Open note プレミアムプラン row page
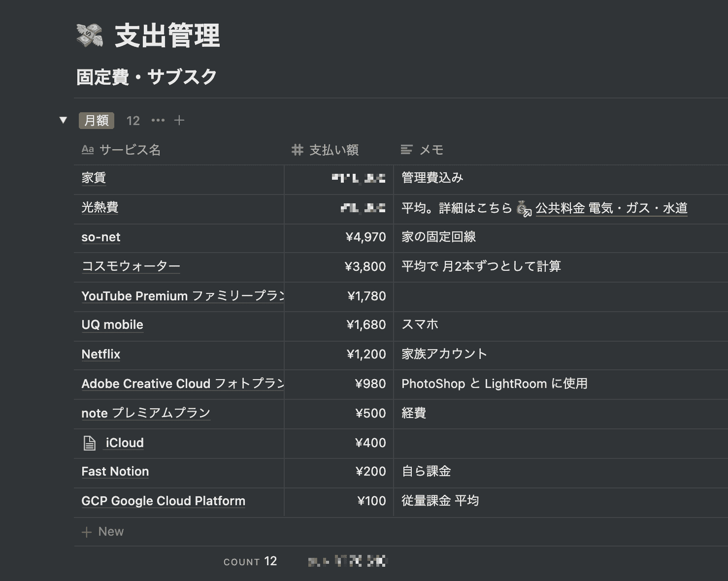This screenshot has width=728, height=581. click(x=146, y=413)
